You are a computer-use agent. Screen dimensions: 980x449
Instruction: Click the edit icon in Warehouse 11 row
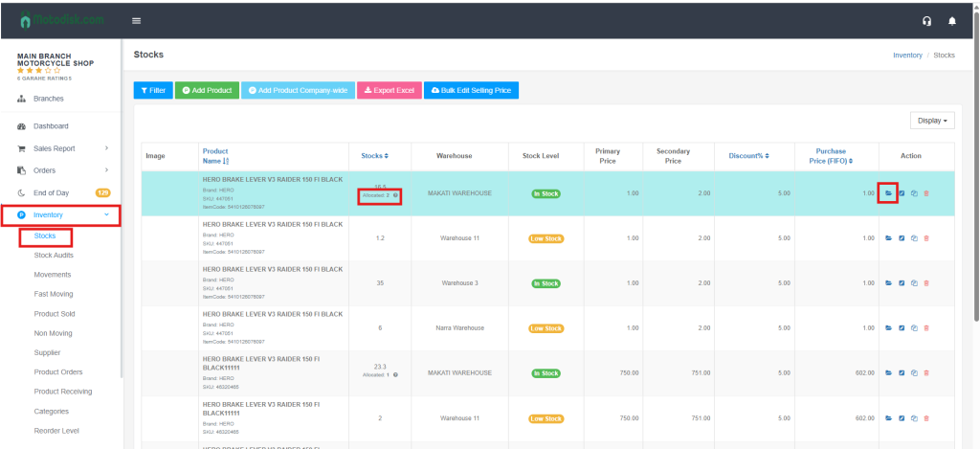[901, 238]
